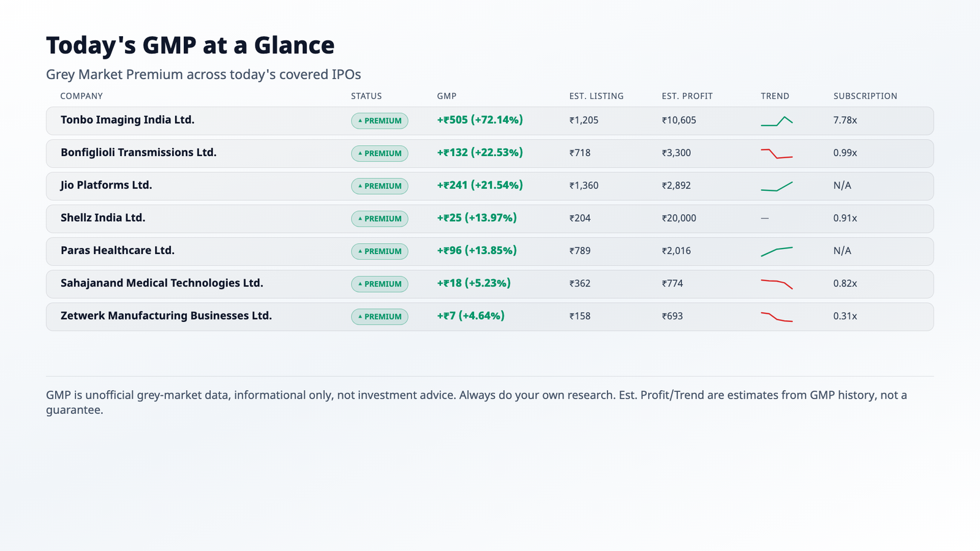Select Shellz India Ltd. company name
Screen dimensions: 980x551
(x=103, y=218)
